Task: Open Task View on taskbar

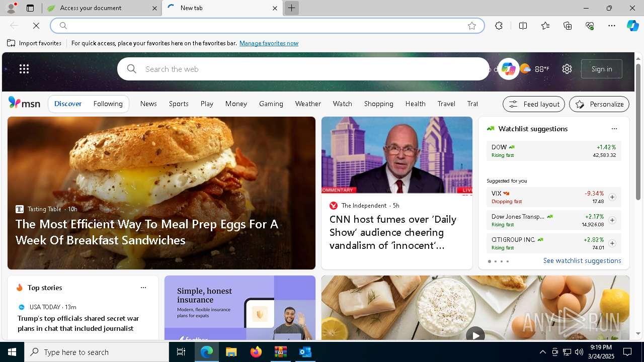Action: coord(181,352)
